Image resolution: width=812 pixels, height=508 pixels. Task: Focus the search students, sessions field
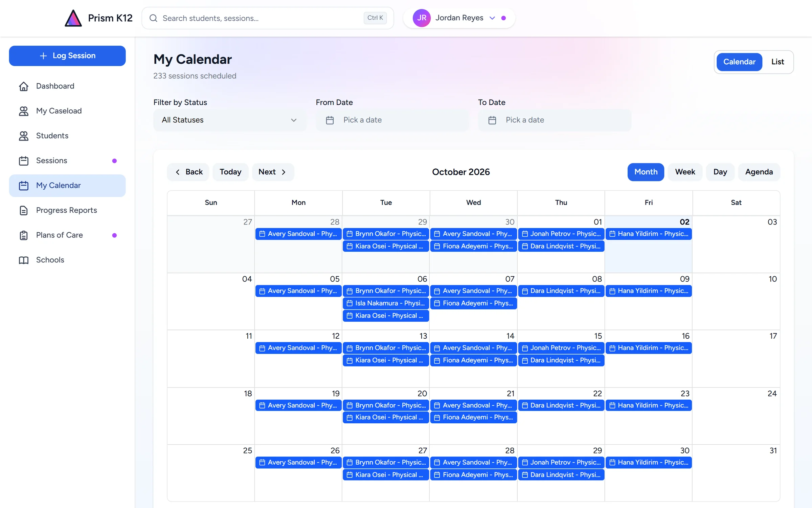[268, 18]
